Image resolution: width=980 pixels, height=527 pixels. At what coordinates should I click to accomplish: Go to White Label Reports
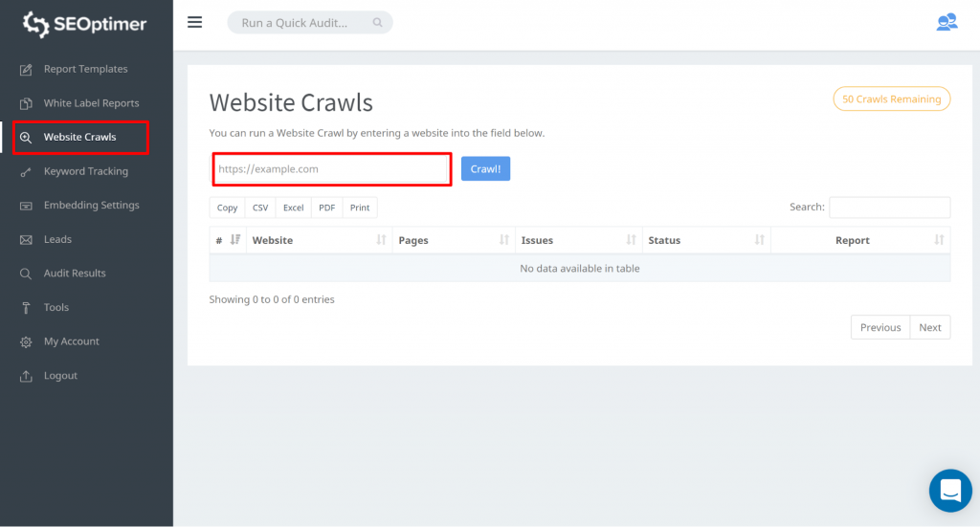pos(91,103)
